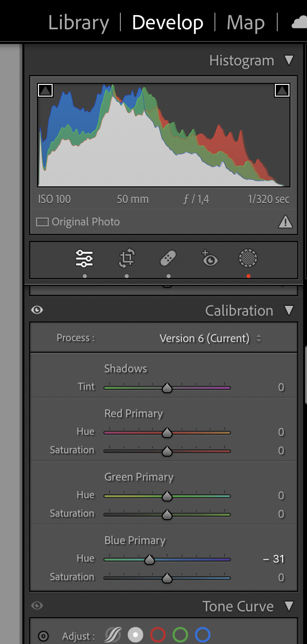
Task: Open the Process version dropdown
Action: (211, 338)
